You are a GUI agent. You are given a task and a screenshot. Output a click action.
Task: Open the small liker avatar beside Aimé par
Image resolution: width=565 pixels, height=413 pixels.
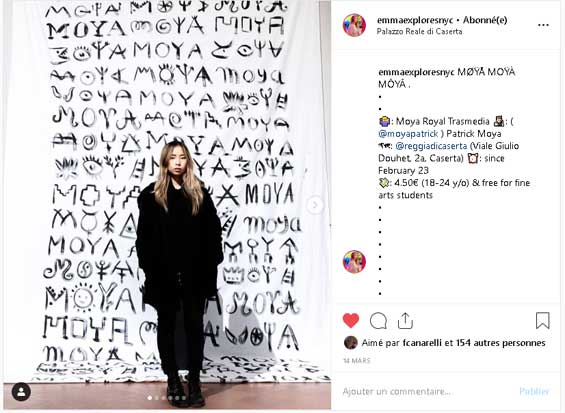coord(351,343)
